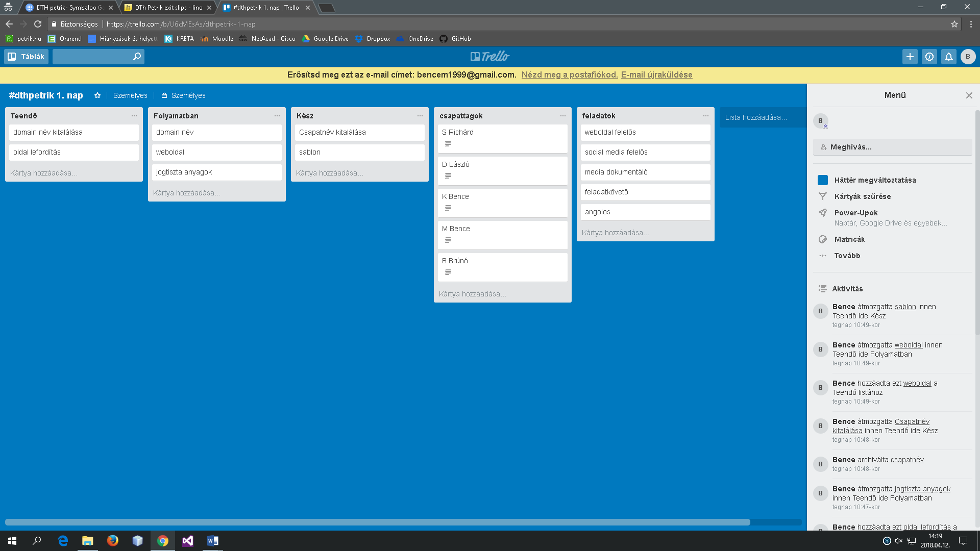Click Lista hozzáadása to add a list
The image size is (980, 551).
tap(755, 117)
